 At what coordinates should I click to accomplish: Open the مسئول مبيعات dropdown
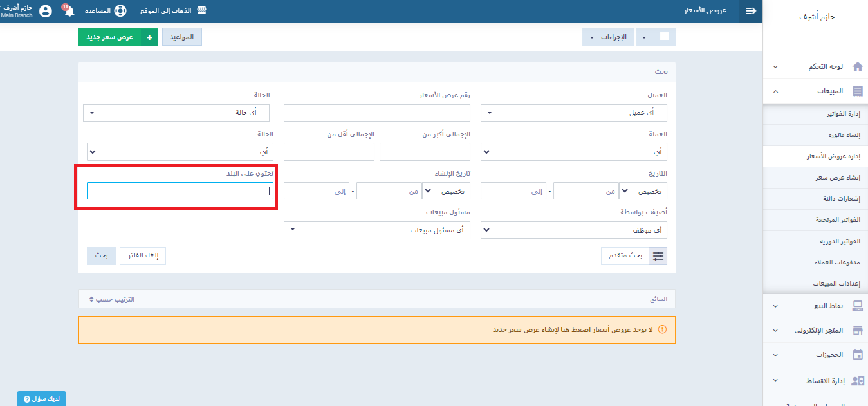[x=377, y=230]
